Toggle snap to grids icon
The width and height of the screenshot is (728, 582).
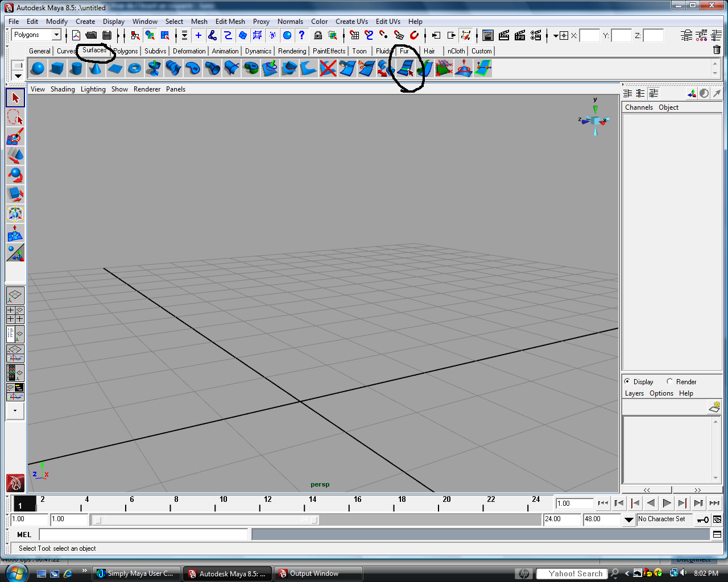pos(354,35)
